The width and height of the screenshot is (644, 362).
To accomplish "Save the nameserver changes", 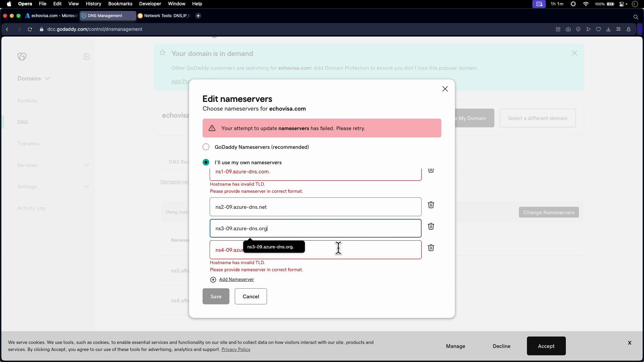I will coord(216,296).
